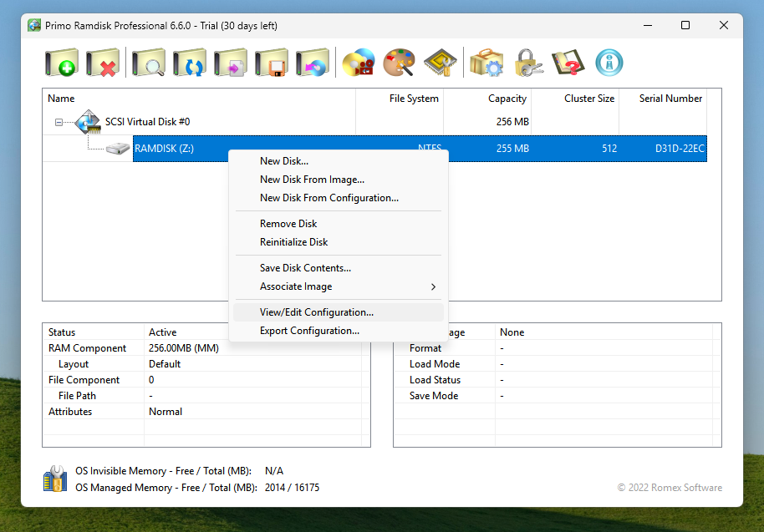Collapse the SCSI Virtual Disk #0 tree node

pyautogui.click(x=59, y=121)
